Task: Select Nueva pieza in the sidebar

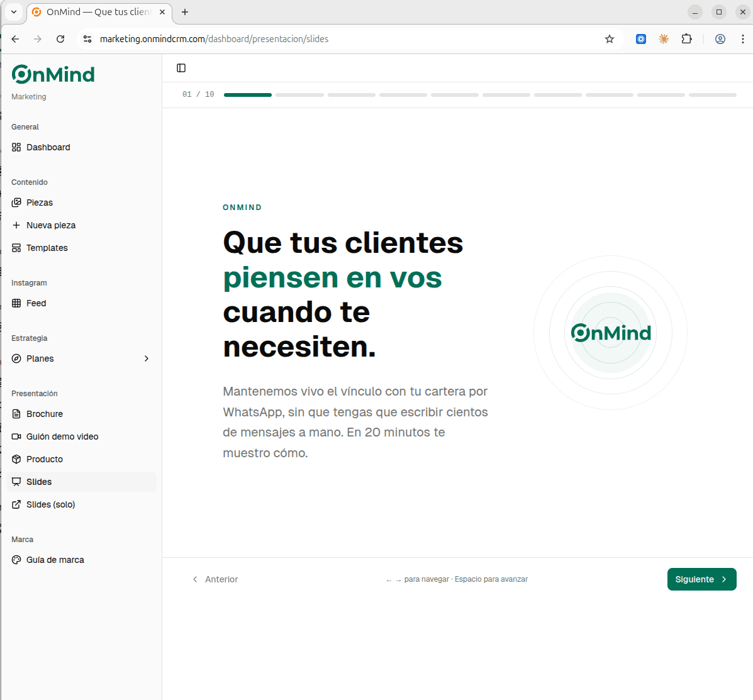Action: pos(82,225)
